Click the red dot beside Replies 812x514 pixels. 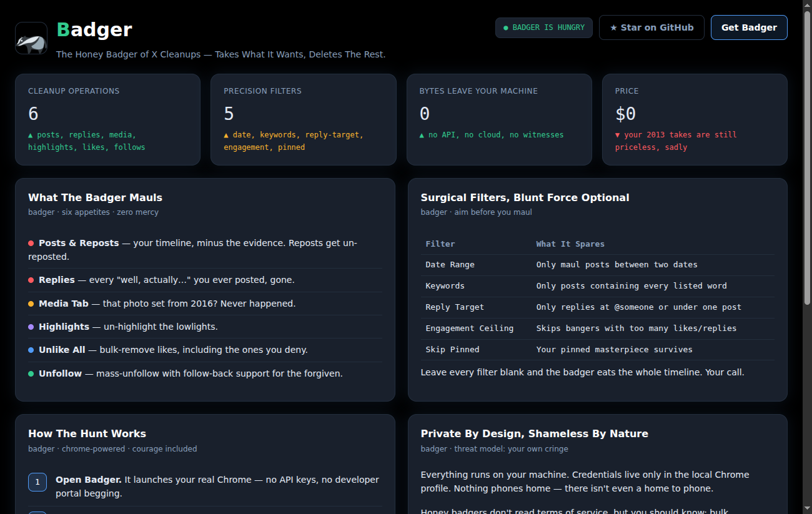point(31,280)
